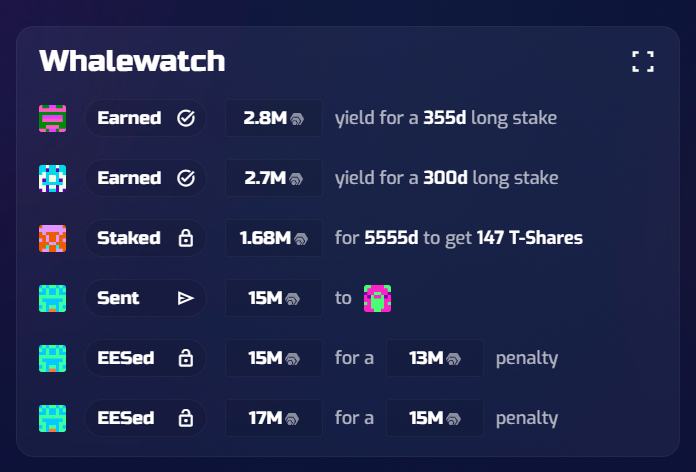Image resolution: width=696 pixels, height=472 pixels.
Task: Select the 17M EESed amount chip
Action: point(273,418)
